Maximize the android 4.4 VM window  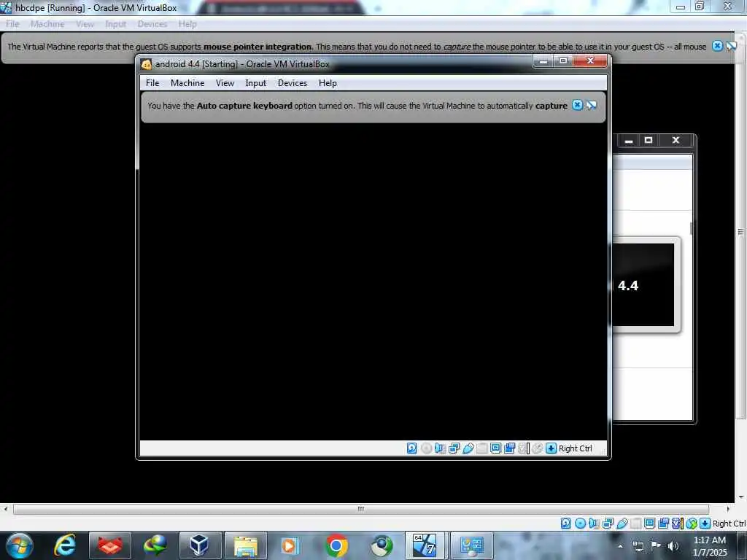(x=563, y=61)
